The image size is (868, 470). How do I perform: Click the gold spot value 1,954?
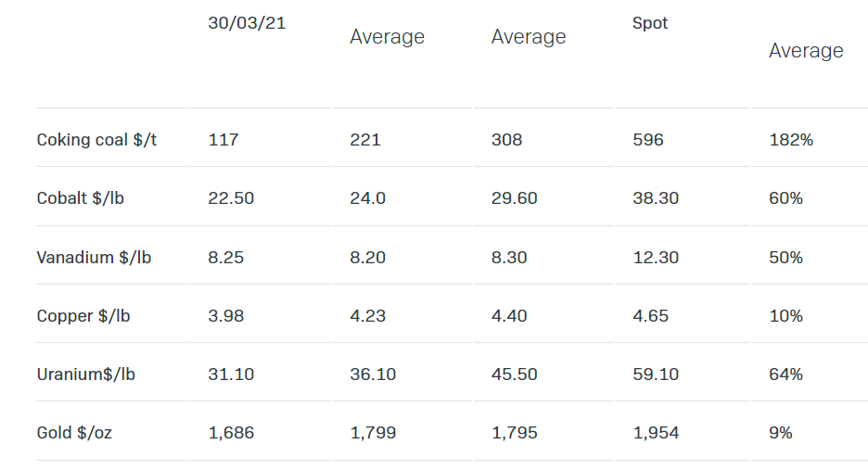click(656, 432)
